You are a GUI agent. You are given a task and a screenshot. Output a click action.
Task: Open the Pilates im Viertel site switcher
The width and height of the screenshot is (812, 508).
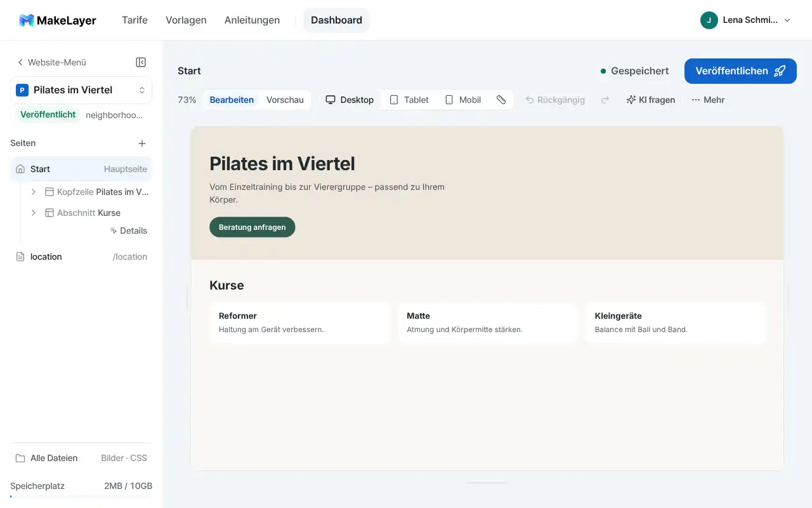pyautogui.click(x=81, y=90)
